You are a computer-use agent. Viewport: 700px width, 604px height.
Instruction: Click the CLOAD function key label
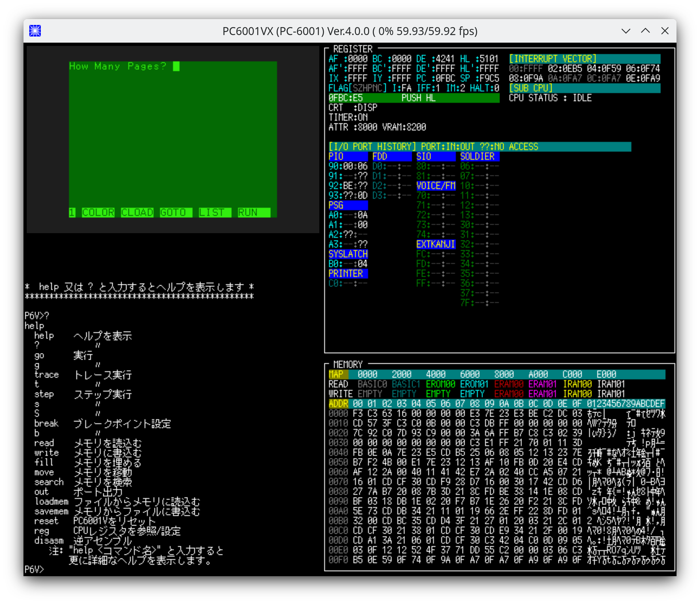[x=137, y=213]
